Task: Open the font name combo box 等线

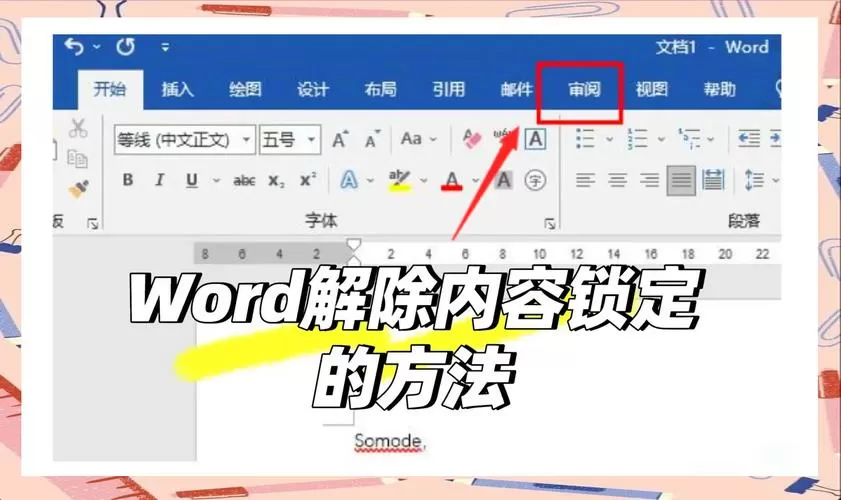Action: pos(185,140)
